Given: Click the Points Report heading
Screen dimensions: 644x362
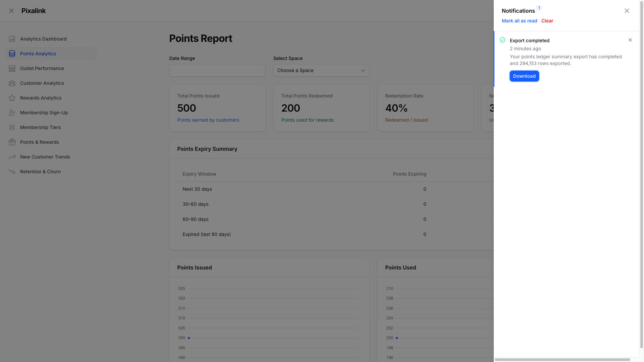Looking at the screenshot, I should pyautogui.click(x=201, y=39).
